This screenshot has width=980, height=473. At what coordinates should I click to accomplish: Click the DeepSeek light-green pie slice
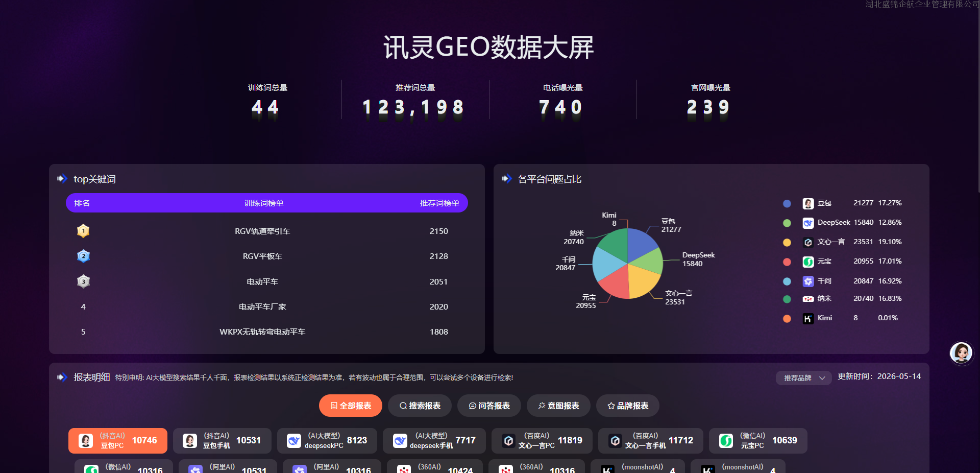tap(649, 262)
